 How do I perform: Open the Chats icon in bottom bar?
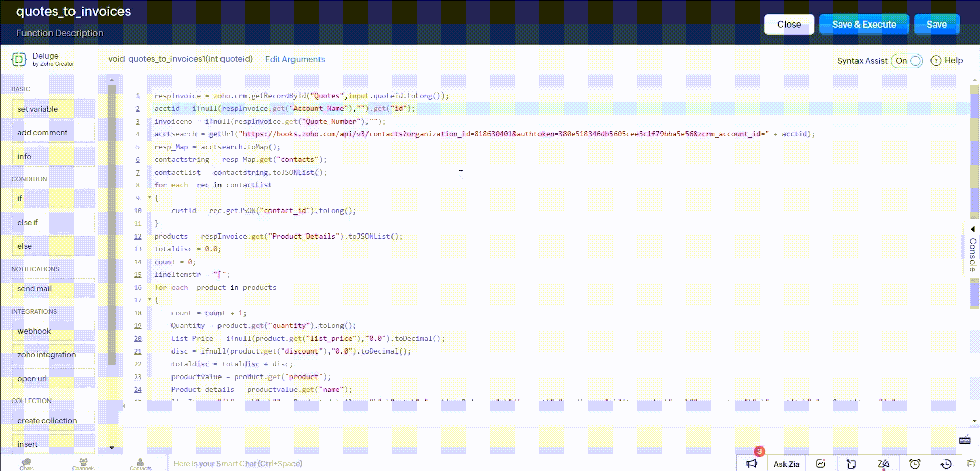point(27,463)
